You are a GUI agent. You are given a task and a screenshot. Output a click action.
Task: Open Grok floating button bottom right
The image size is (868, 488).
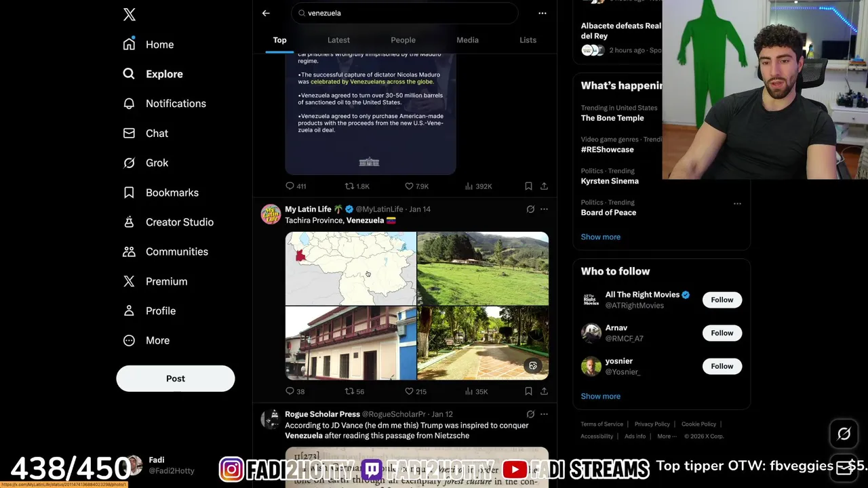(x=844, y=434)
